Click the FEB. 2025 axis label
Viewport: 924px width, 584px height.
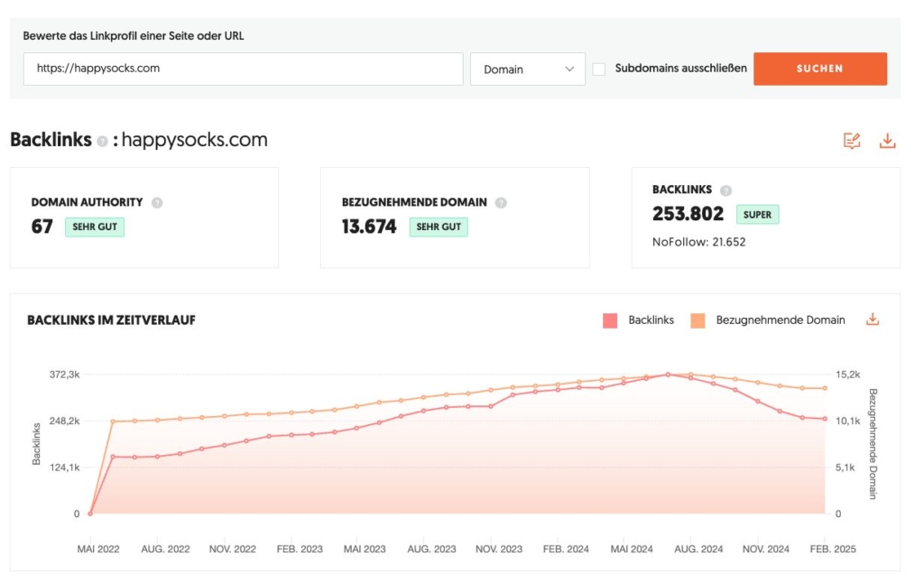tap(833, 549)
